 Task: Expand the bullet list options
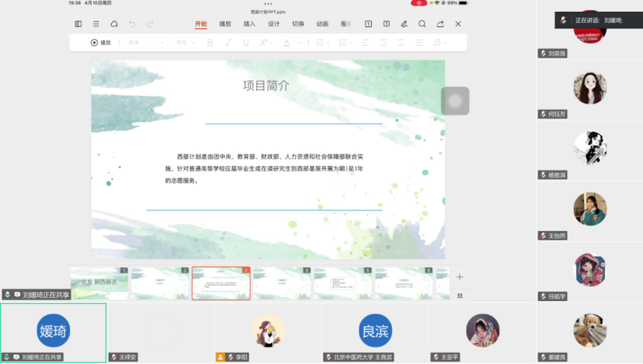tap(327, 43)
